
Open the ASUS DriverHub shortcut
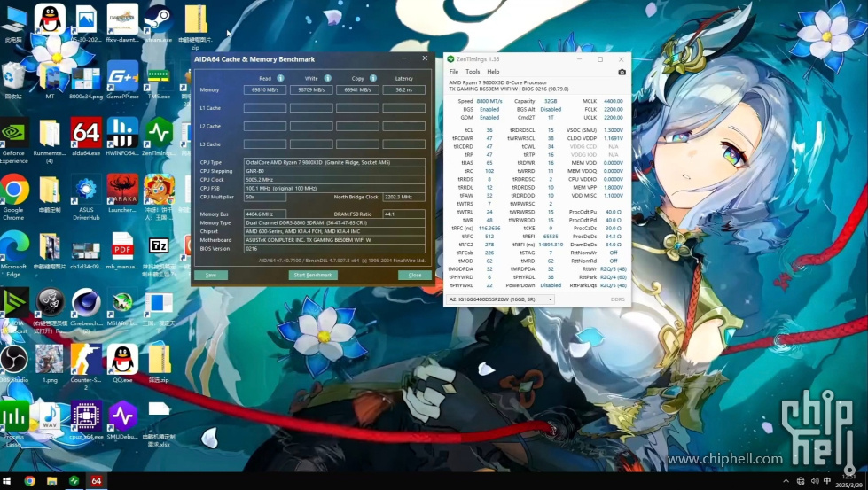point(86,197)
